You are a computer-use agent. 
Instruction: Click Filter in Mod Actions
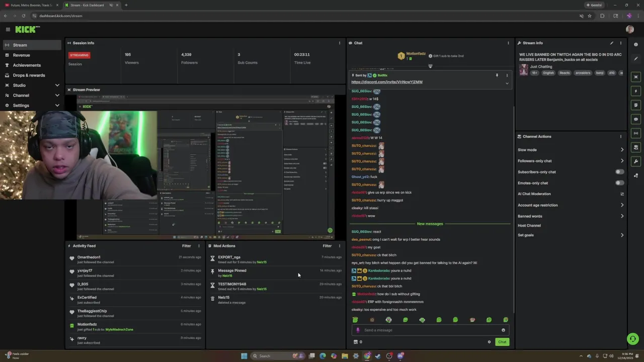tap(327, 246)
